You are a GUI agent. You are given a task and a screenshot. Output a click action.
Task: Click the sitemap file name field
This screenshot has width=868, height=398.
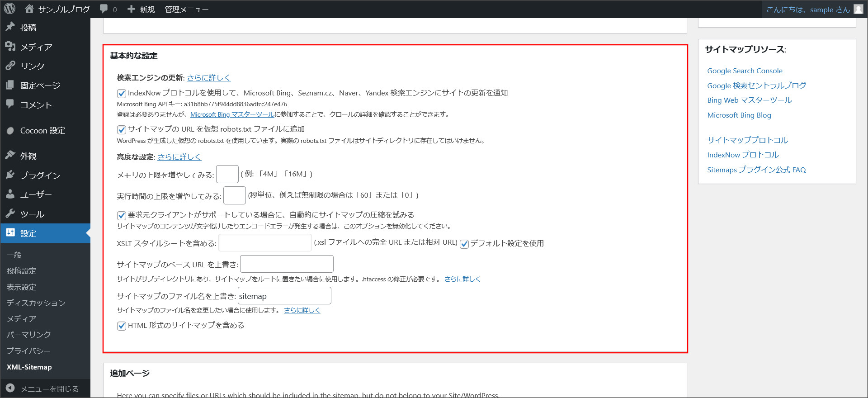284,296
